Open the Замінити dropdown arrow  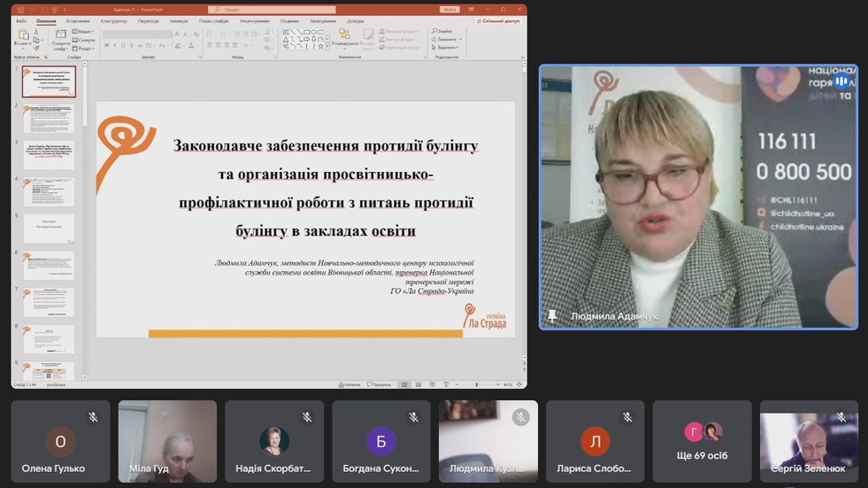coord(461,39)
